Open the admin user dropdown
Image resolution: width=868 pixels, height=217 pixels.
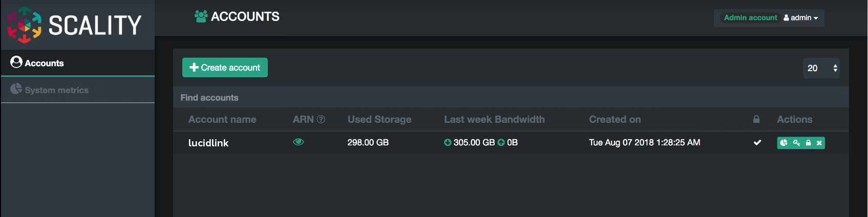click(801, 17)
